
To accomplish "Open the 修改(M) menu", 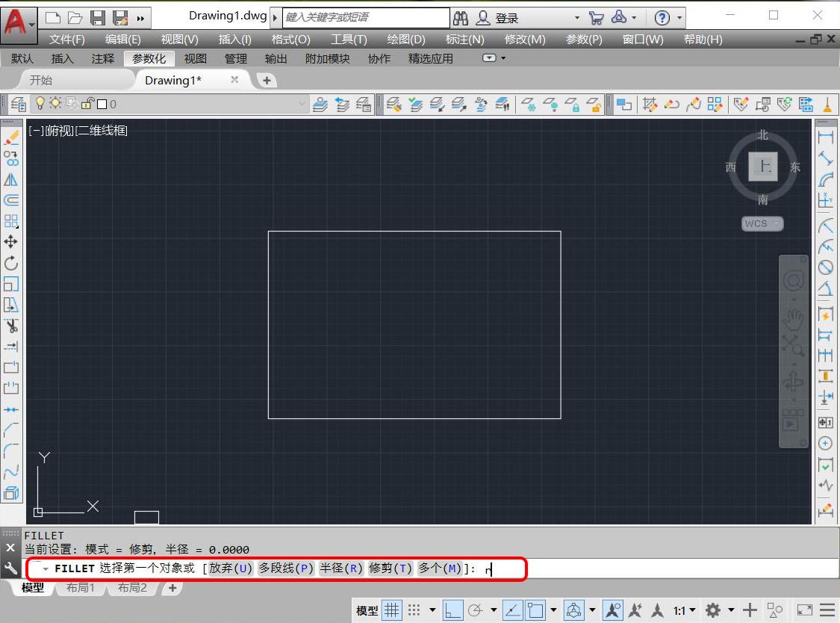I will click(525, 40).
